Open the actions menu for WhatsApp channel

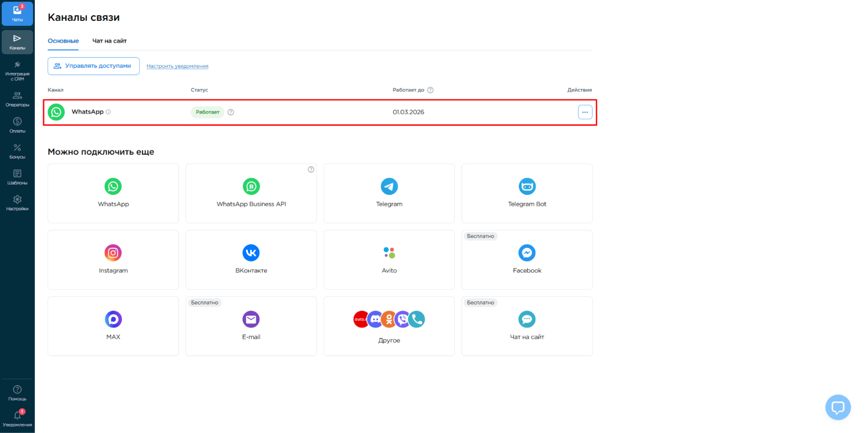(x=585, y=112)
